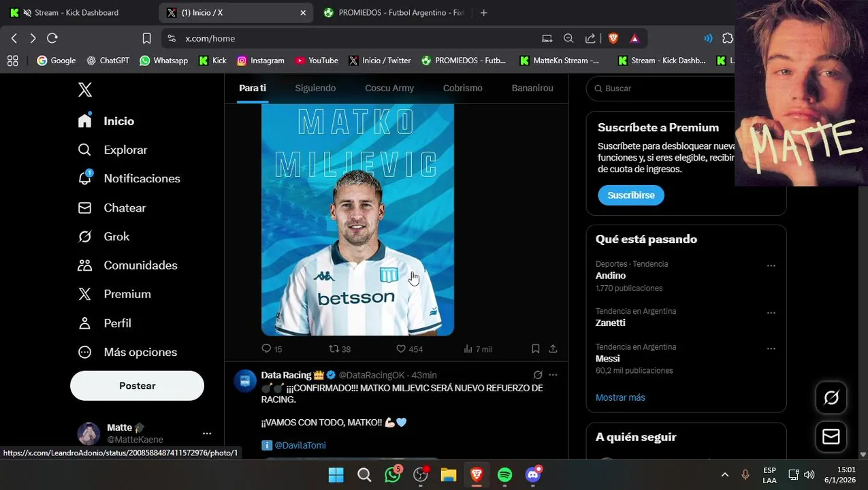Open Grok from the sidebar
The width and height of the screenshot is (868, 490).
[103, 237]
